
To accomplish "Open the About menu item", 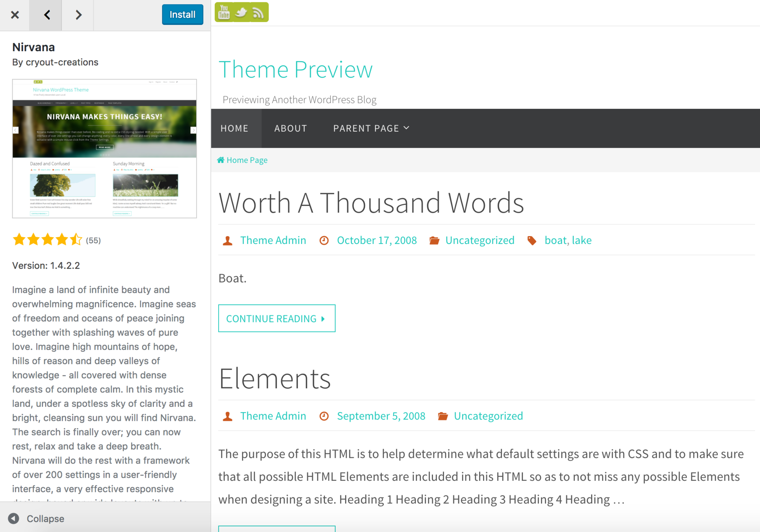I will pyautogui.click(x=290, y=128).
